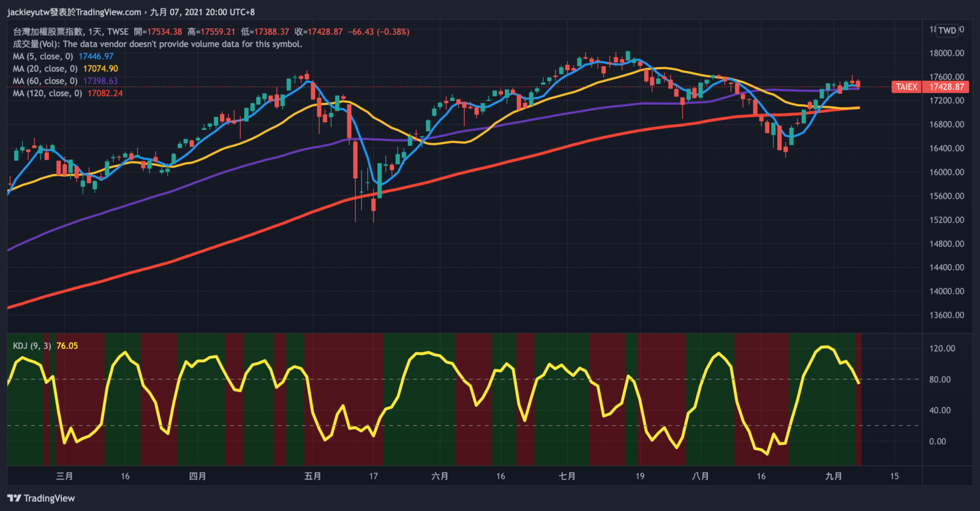Click the red TAIEX symbol tag
Viewport: 980px width, 511px height.
pyautogui.click(x=907, y=87)
